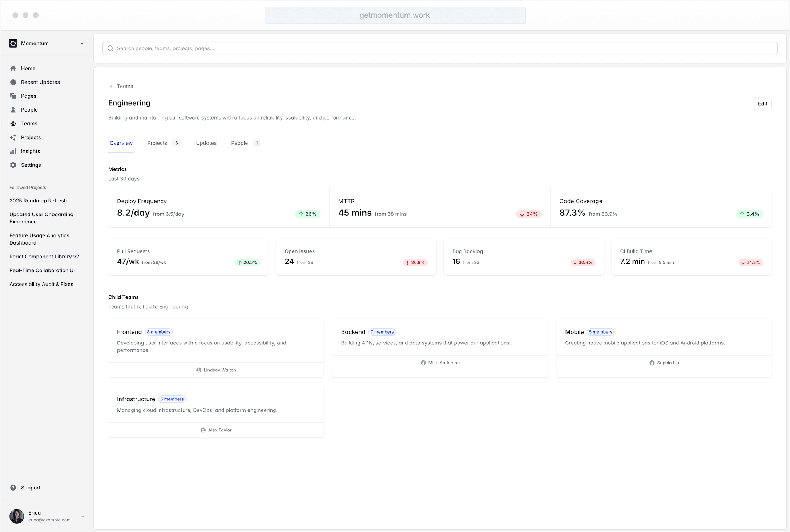Viewport: 790px width, 532px height.
Task: Click the Recent Updates clock icon
Action: [13, 82]
